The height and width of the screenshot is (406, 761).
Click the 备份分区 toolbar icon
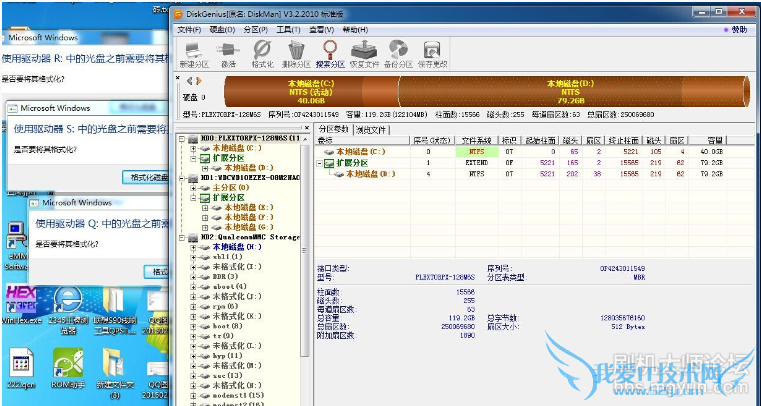coord(399,52)
